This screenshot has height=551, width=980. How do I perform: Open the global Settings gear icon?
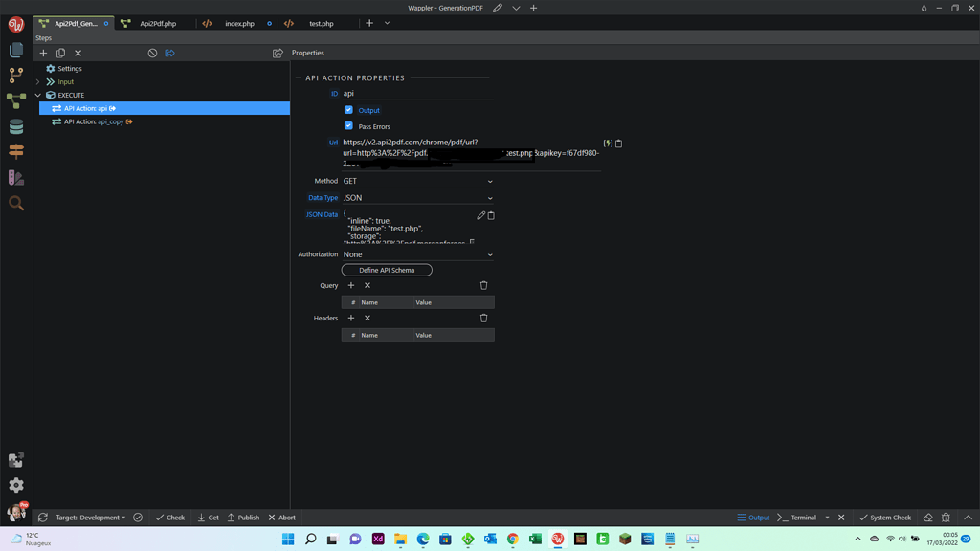pos(16,485)
